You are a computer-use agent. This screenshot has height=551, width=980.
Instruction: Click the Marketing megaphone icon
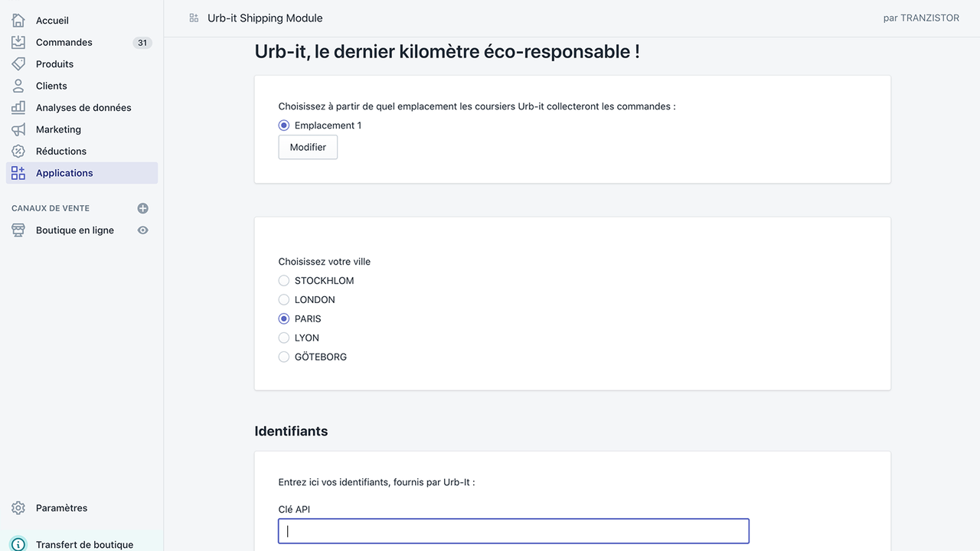tap(18, 129)
